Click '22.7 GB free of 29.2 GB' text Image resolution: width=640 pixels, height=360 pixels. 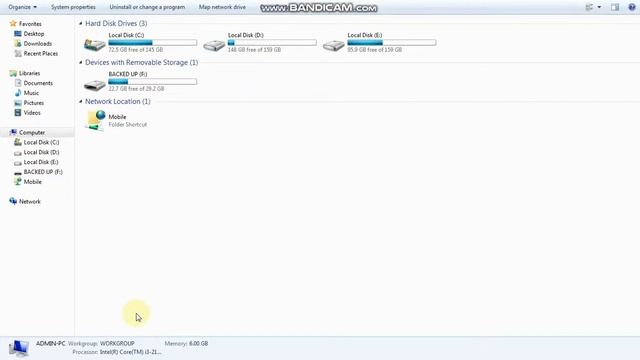pos(136,88)
